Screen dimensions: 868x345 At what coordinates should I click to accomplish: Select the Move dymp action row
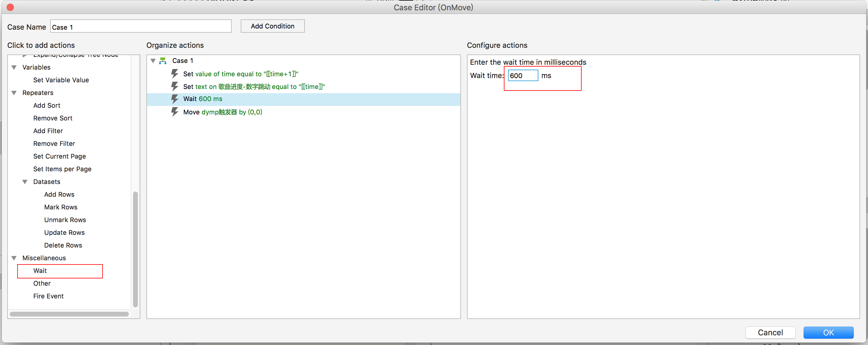(x=222, y=112)
